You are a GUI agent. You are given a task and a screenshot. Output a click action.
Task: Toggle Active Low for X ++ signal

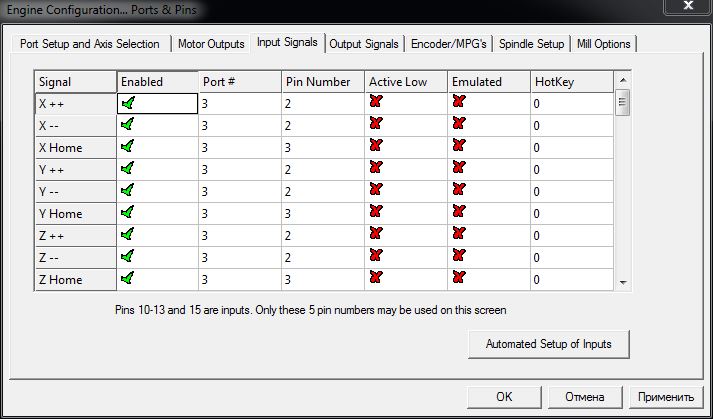point(376,102)
